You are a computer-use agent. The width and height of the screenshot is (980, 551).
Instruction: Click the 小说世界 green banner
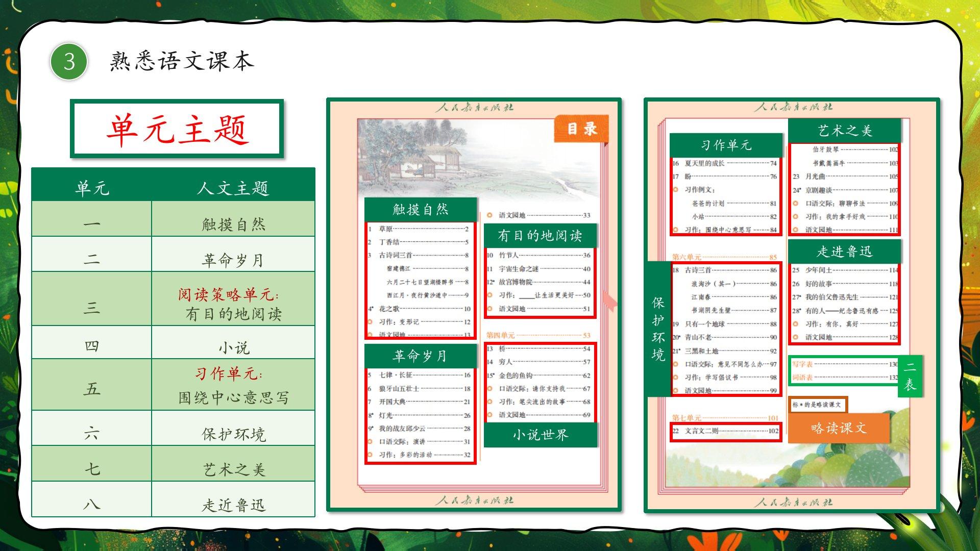tap(540, 435)
